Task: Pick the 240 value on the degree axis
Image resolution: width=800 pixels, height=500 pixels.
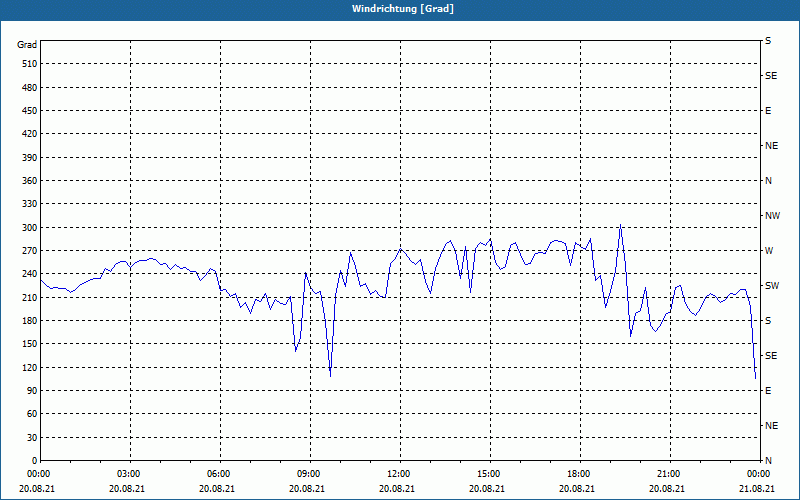Action: pyautogui.click(x=29, y=274)
